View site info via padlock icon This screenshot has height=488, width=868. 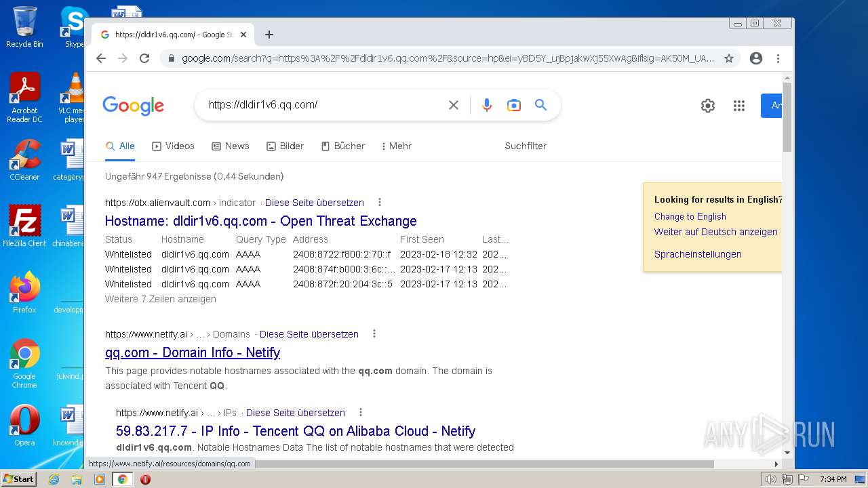pyautogui.click(x=172, y=58)
